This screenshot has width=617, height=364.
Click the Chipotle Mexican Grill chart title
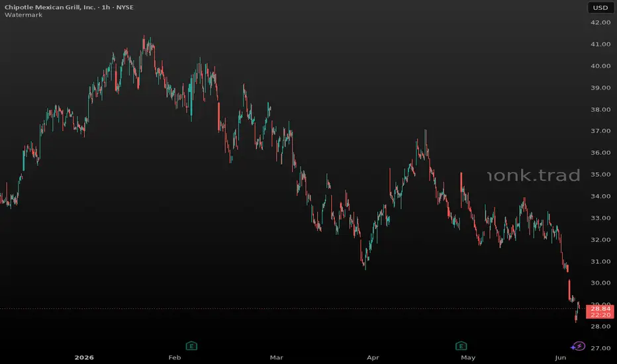pyautogui.click(x=69, y=7)
